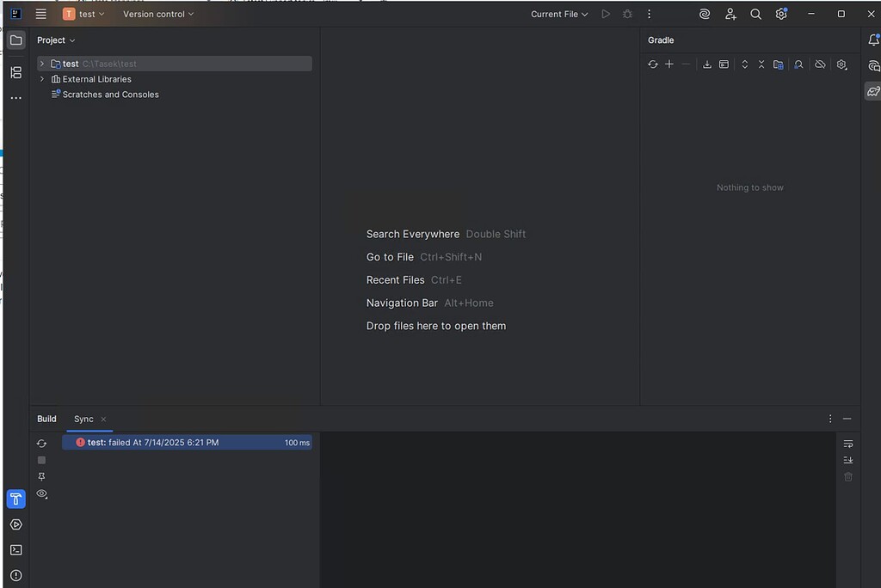
Task: Open the test project dropdown
Action: 83,14
